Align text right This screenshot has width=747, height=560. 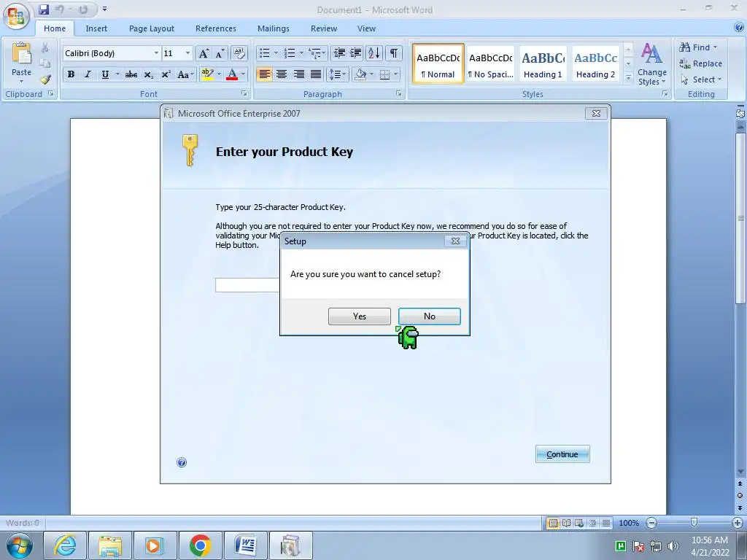click(x=298, y=74)
